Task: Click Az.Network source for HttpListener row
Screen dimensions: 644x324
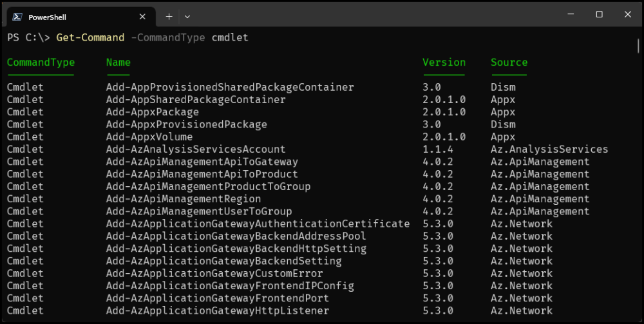Action: click(522, 310)
